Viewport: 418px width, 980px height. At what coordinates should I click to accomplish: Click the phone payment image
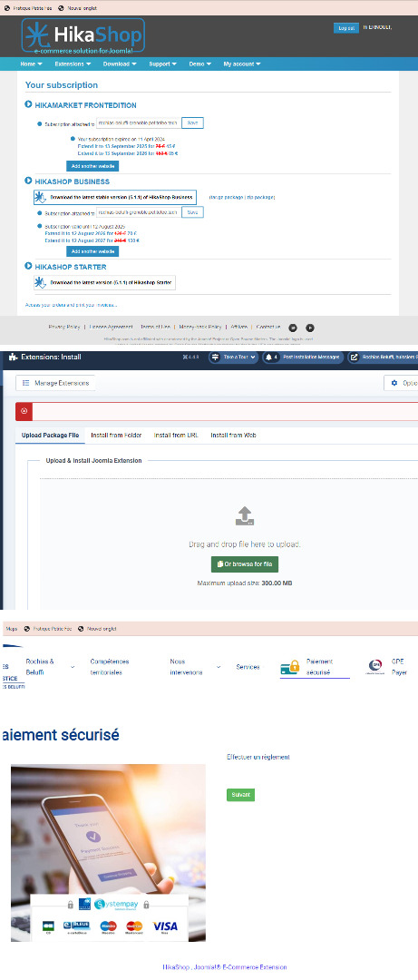(x=108, y=852)
